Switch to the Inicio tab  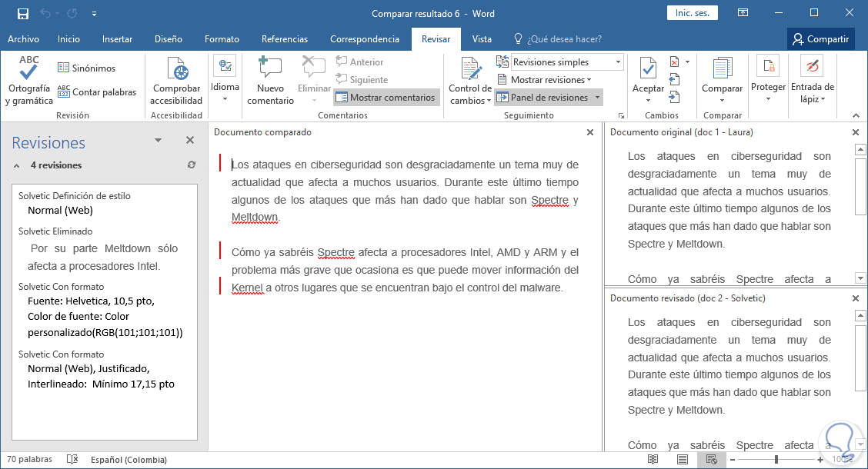pos(68,38)
